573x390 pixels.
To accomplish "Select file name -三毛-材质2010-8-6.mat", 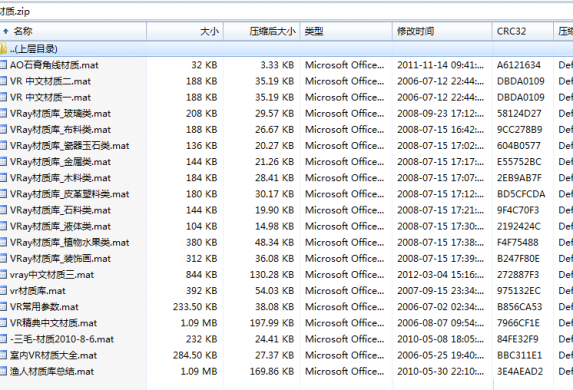I will pos(62,339).
